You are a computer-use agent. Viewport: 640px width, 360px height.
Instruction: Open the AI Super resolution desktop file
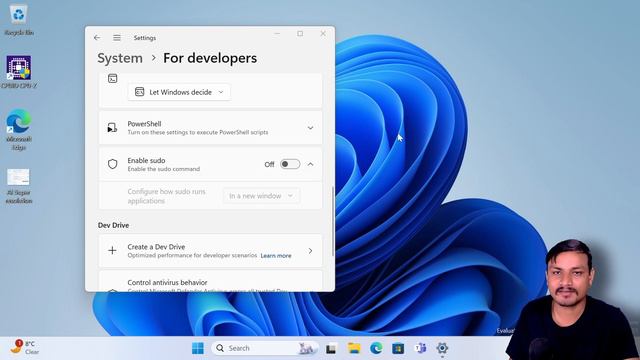coord(19,186)
